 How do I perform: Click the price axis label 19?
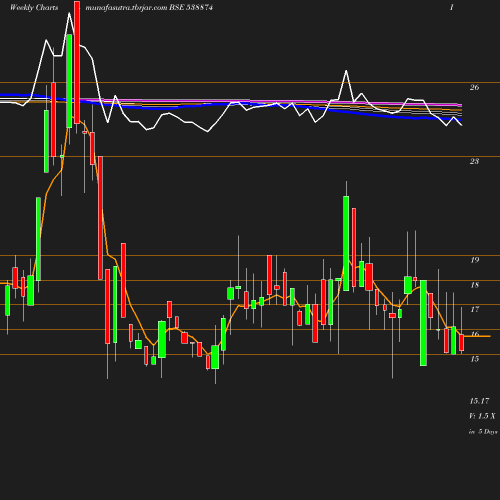pyautogui.click(x=475, y=260)
